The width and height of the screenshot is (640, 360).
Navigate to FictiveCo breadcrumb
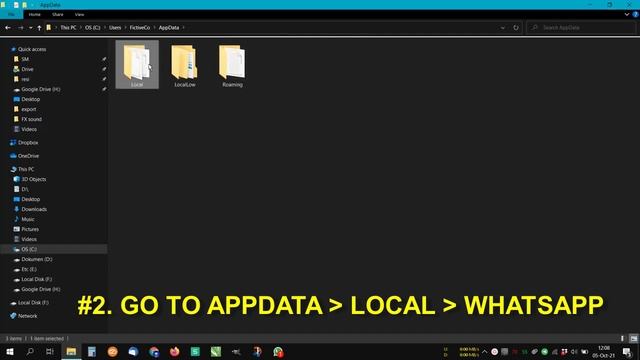pos(140,28)
